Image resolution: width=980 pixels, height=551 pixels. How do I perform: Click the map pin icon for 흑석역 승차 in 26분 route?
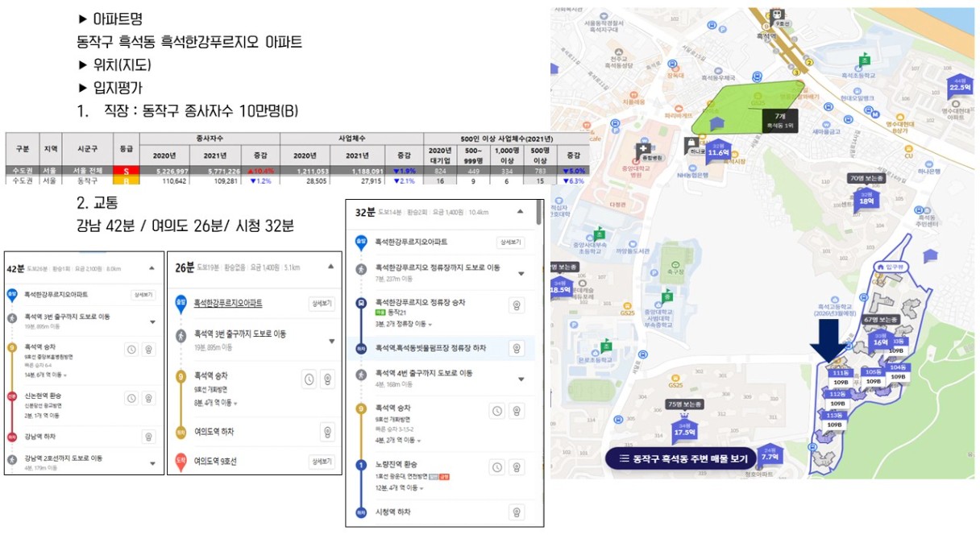point(327,379)
